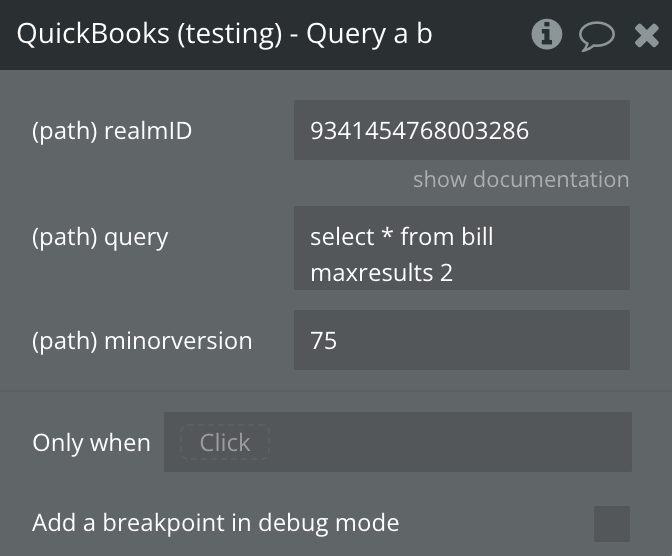
Task: Open the show documentation link
Action: click(521, 180)
